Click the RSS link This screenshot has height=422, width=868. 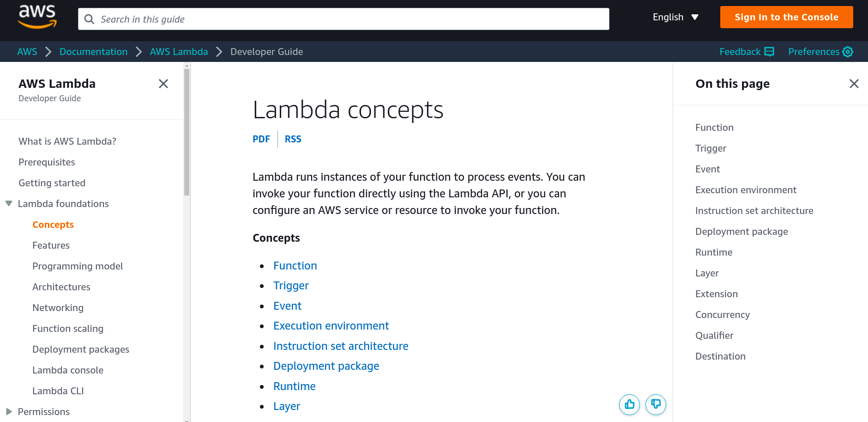pos(293,139)
